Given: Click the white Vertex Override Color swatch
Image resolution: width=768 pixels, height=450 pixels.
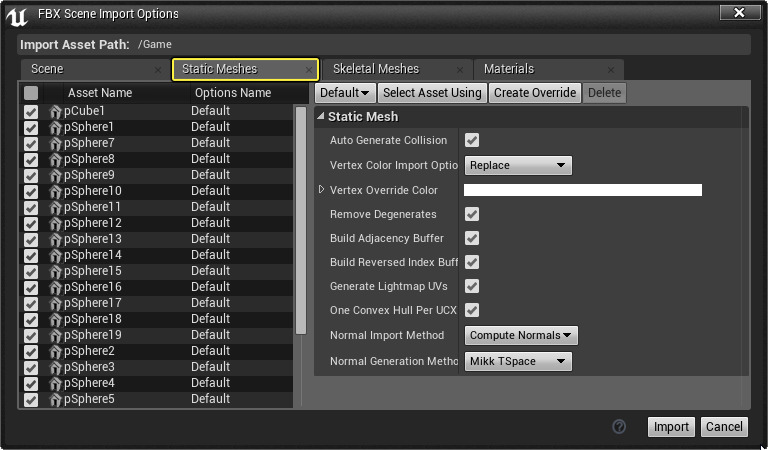Looking at the screenshot, I should 582,190.
